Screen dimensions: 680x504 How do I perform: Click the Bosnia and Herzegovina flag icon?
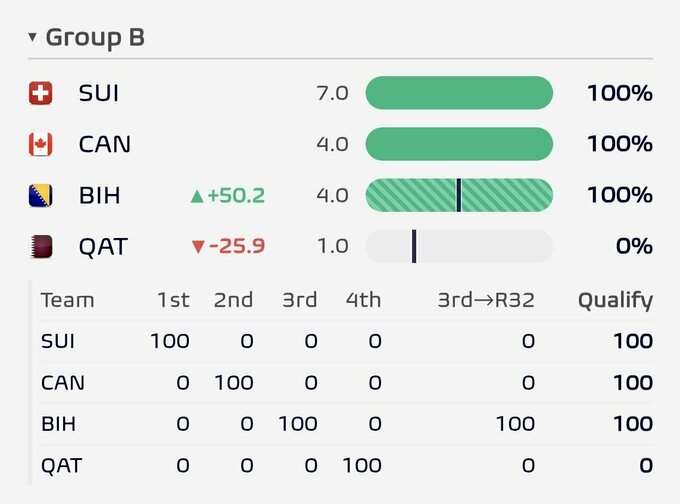(41, 195)
